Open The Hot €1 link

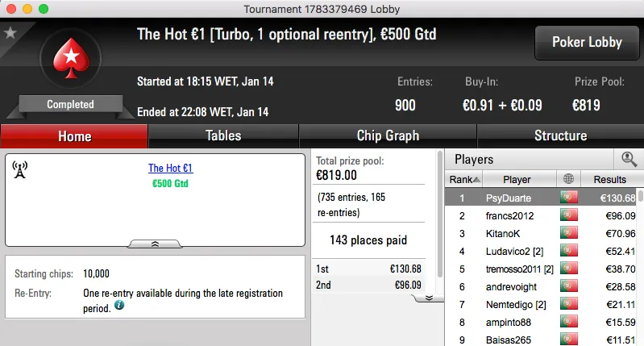coord(170,169)
